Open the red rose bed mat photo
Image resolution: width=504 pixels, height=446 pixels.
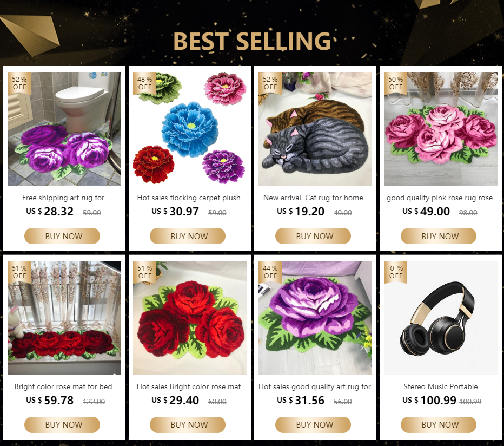[64, 318]
